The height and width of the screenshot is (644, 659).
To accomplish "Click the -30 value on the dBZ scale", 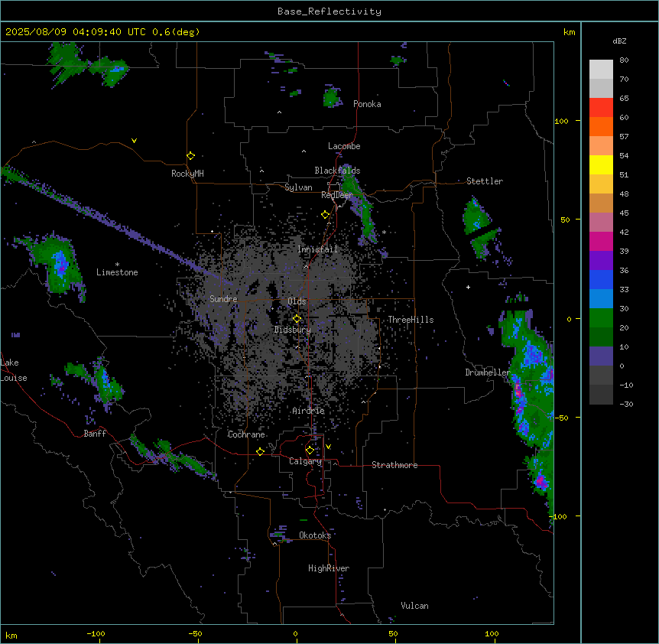I will click(x=626, y=404).
